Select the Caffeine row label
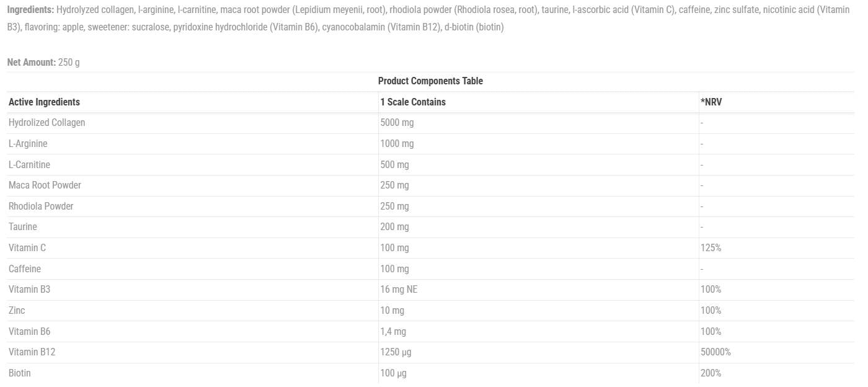 click(25, 269)
